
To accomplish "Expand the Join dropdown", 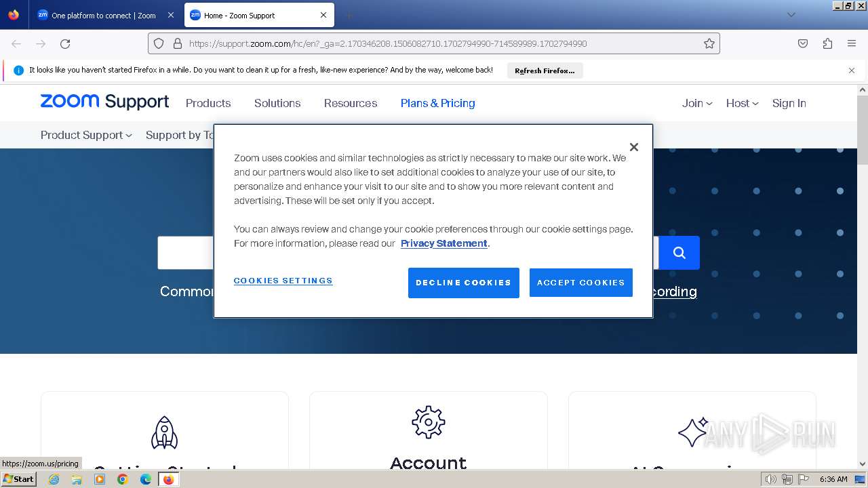I will click(x=697, y=103).
